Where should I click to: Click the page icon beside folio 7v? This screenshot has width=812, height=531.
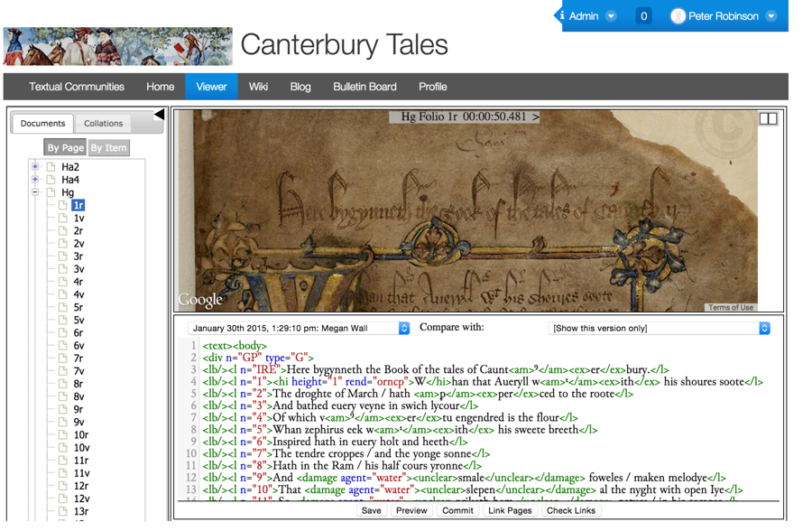(x=62, y=371)
